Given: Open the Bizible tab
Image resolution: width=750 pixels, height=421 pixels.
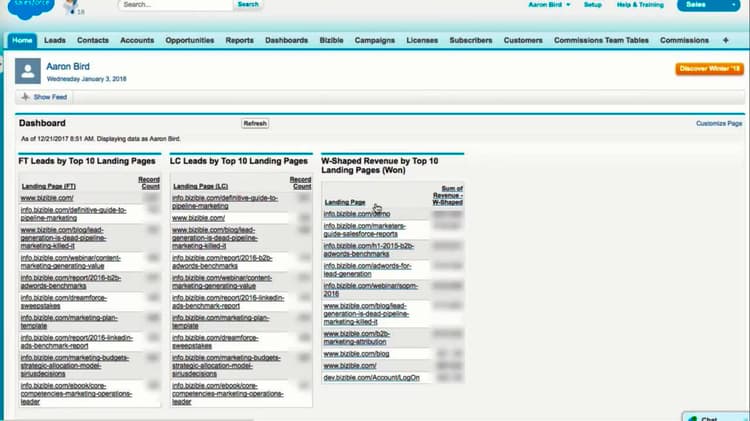Looking at the screenshot, I should [331, 41].
